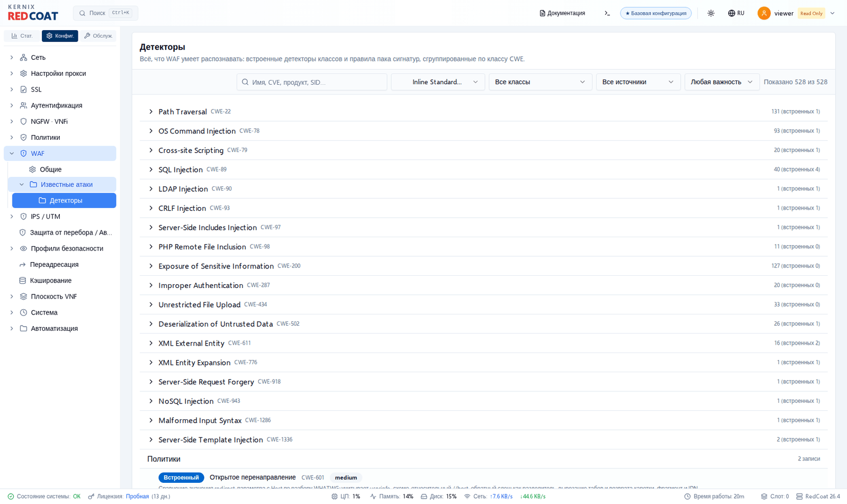This screenshot has width=847, height=504.
Task: Open the Документация link
Action: [562, 13]
